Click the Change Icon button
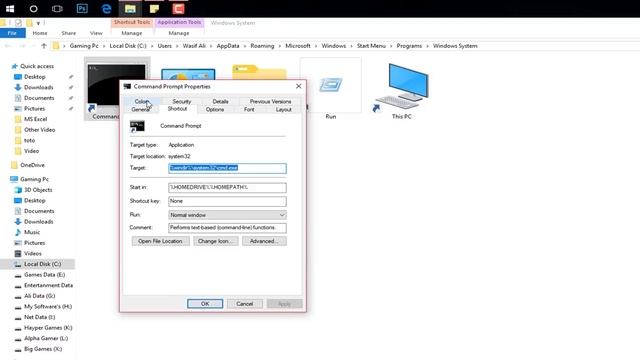 coord(216,241)
